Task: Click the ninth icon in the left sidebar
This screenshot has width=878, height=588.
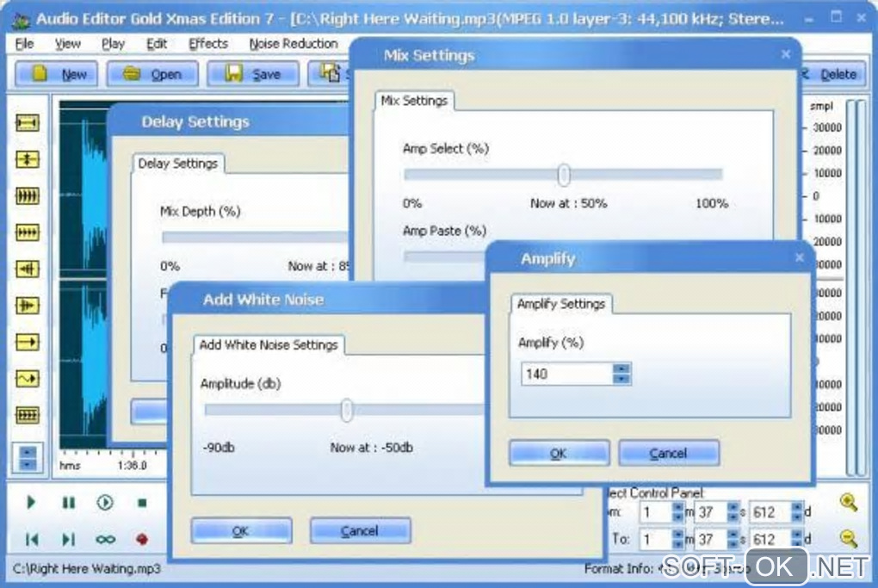Action: (27, 415)
